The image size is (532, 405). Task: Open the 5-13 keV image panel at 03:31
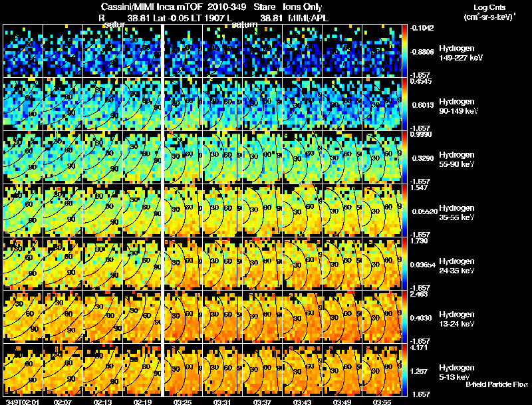(223, 370)
